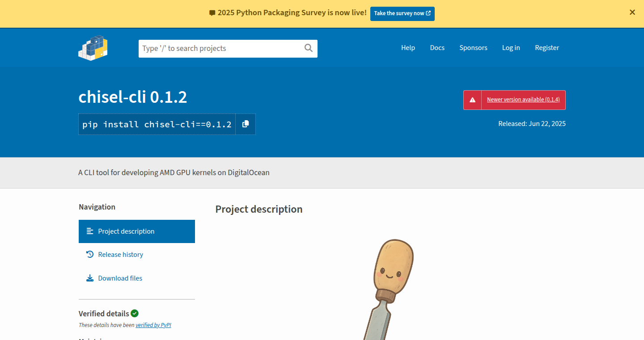This screenshot has width=644, height=340.
Task: Open newer version available (0.1.4) link
Action: coord(523,100)
